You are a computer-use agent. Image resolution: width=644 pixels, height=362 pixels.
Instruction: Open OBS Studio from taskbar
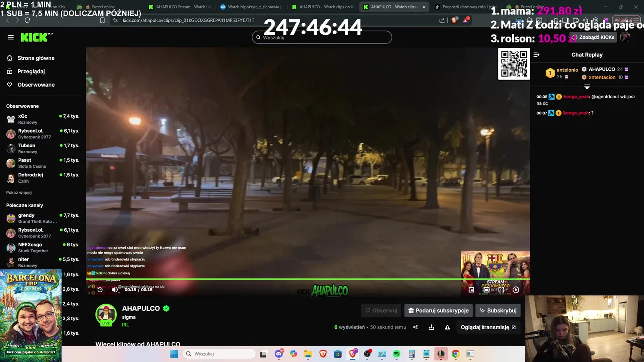pos(367,354)
